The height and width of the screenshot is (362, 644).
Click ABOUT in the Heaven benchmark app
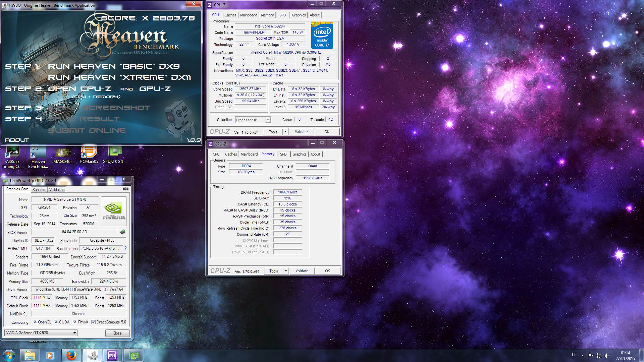[x=17, y=140]
